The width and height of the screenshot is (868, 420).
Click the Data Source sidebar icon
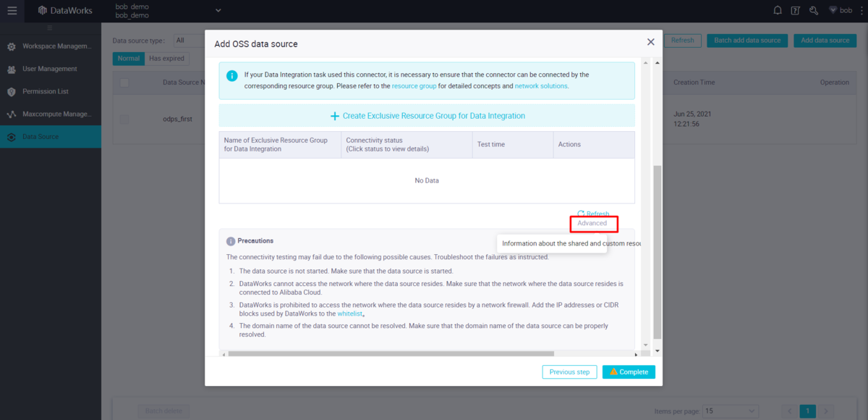[11, 137]
